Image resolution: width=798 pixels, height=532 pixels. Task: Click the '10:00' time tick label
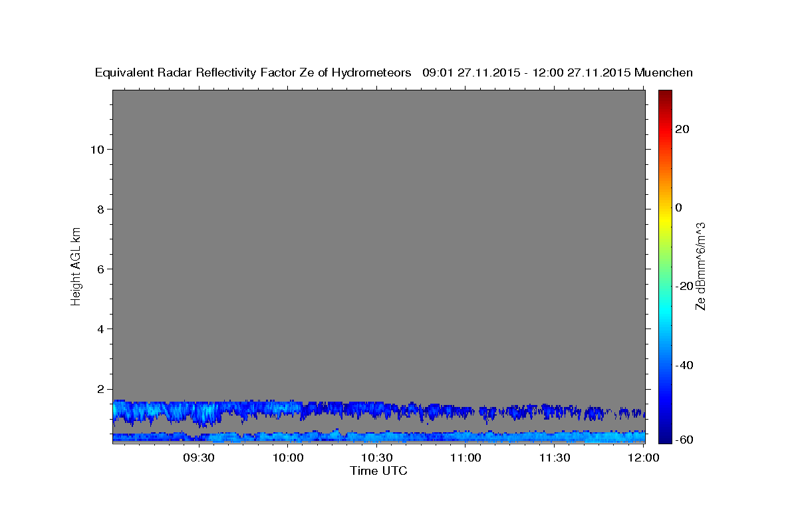288,458
